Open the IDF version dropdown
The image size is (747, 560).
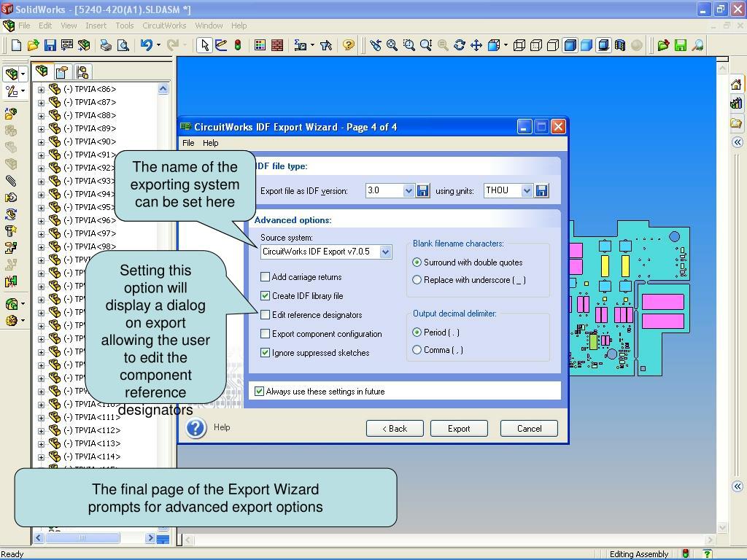click(409, 191)
